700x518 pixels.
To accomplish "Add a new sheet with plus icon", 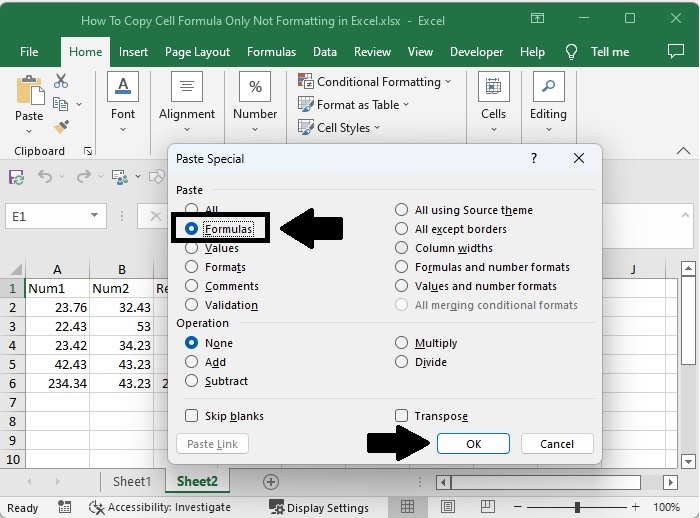I will coord(271,482).
